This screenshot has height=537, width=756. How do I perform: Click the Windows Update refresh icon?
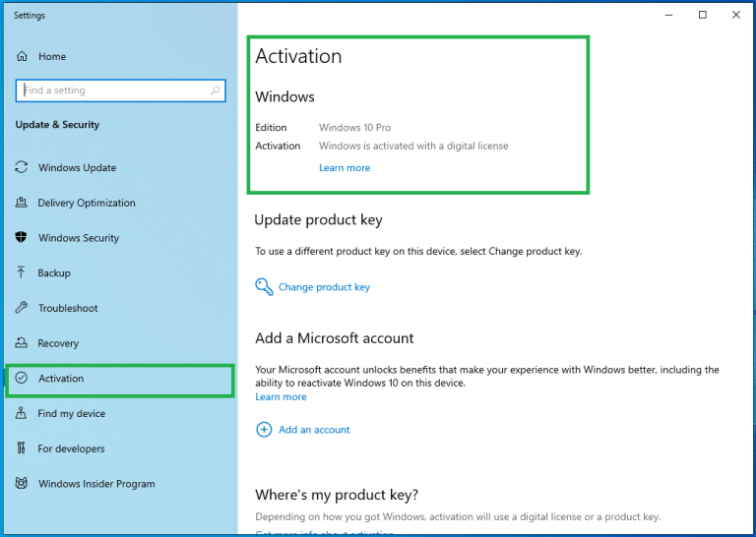coord(22,167)
